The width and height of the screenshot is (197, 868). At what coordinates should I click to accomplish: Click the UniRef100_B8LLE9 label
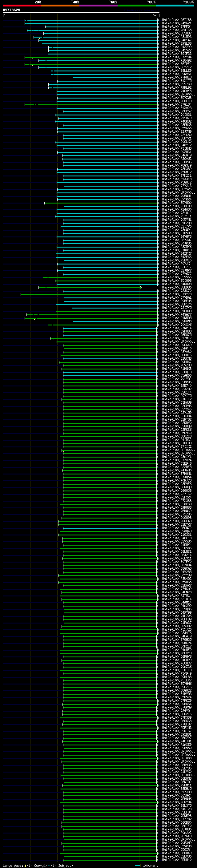pos(176,71)
